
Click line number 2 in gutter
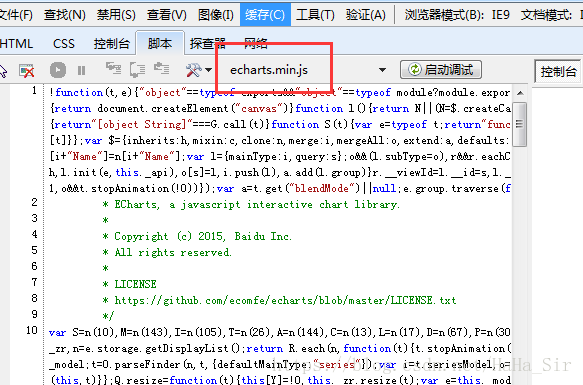(34, 202)
